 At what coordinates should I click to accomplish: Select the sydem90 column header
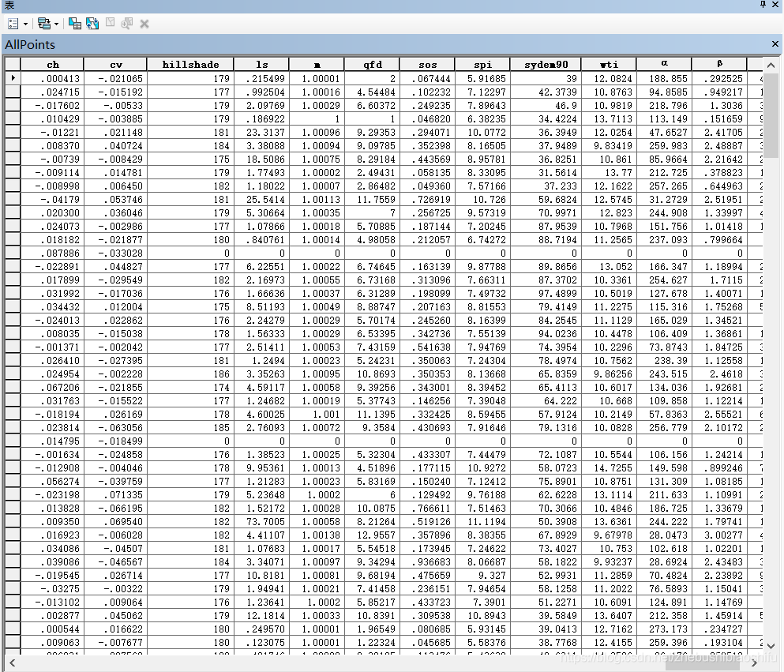pyautogui.click(x=546, y=65)
